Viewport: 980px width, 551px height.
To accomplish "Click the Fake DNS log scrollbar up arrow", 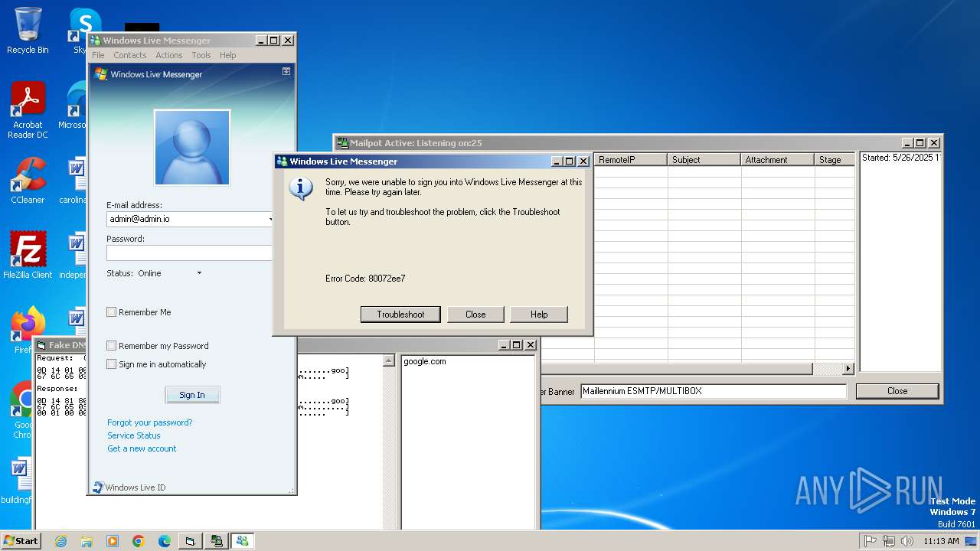I will [x=389, y=360].
